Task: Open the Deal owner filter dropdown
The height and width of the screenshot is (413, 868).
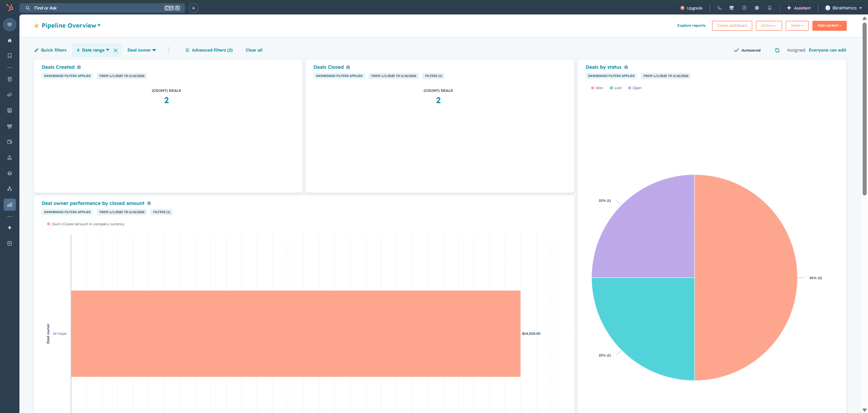Action: click(x=142, y=50)
